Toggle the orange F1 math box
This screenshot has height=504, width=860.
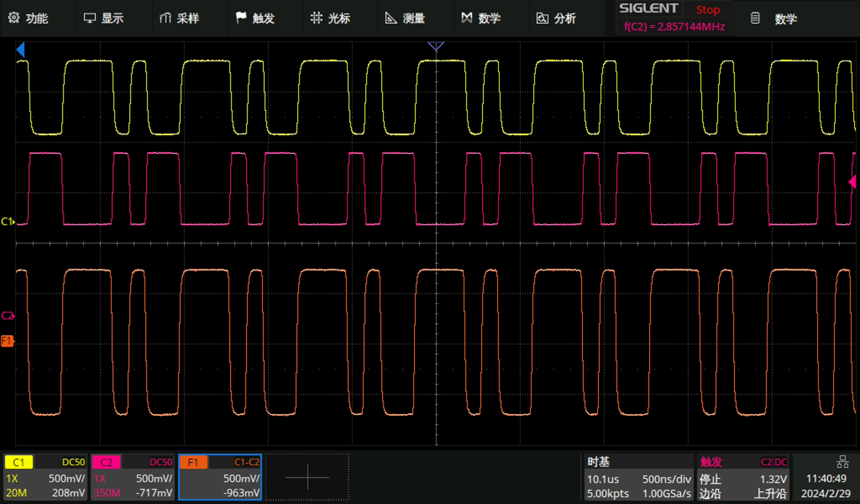click(x=220, y=477)
